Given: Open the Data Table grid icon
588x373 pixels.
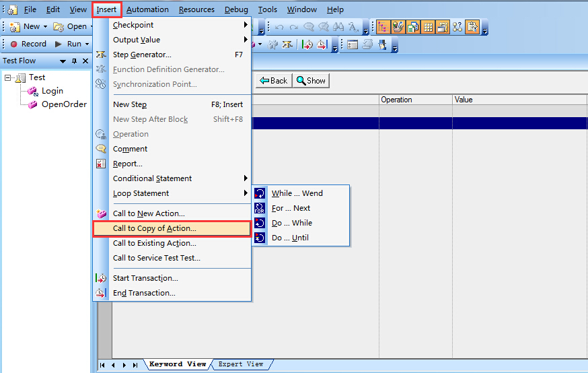Looking at the screenshot, I should [428, 27].
